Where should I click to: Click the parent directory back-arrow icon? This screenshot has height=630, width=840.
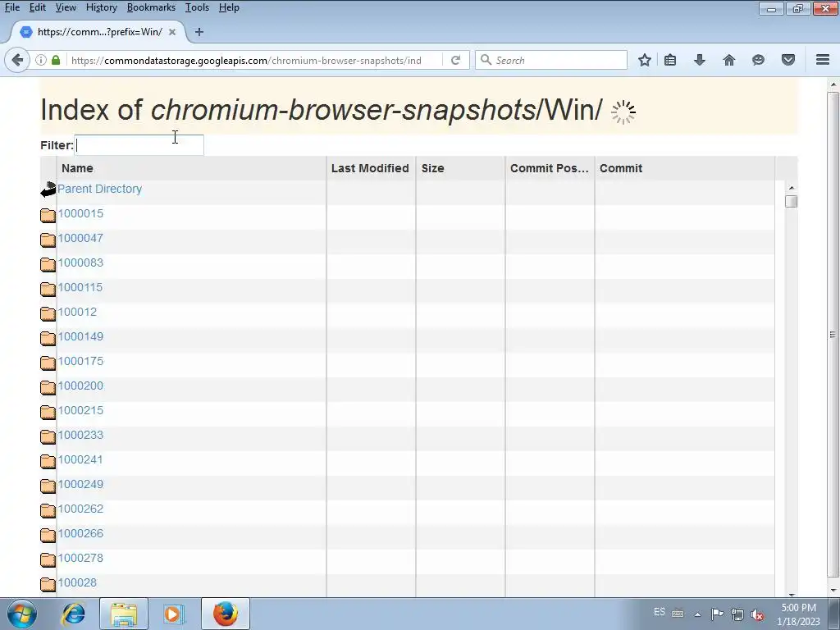tap(48, 189)
